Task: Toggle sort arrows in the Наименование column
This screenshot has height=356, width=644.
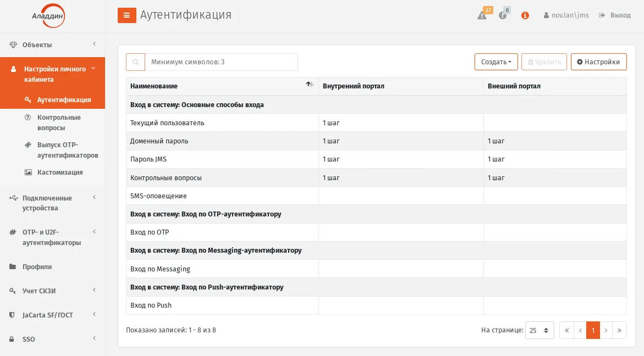Action: click(310, 84)
